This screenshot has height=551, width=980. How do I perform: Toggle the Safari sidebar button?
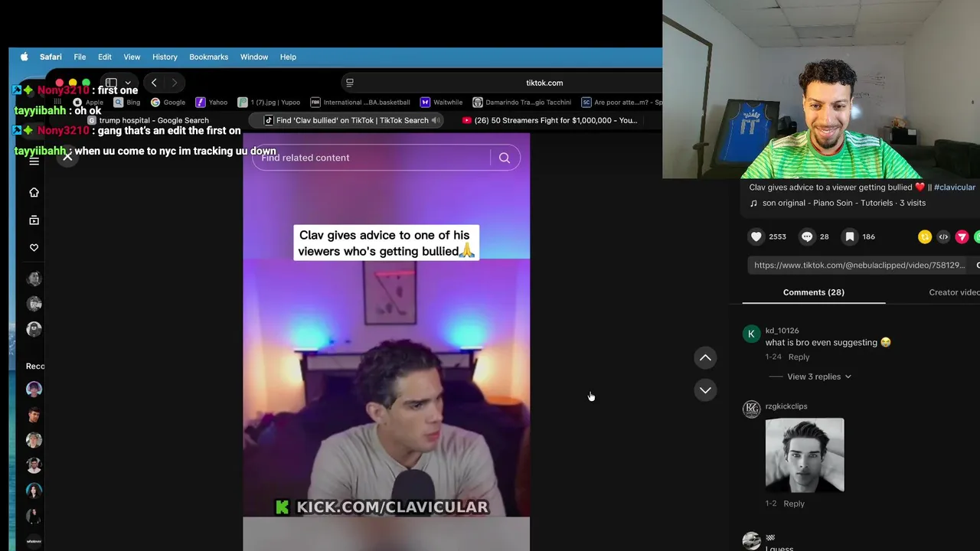pyautogui.click(x=111, y=83)
